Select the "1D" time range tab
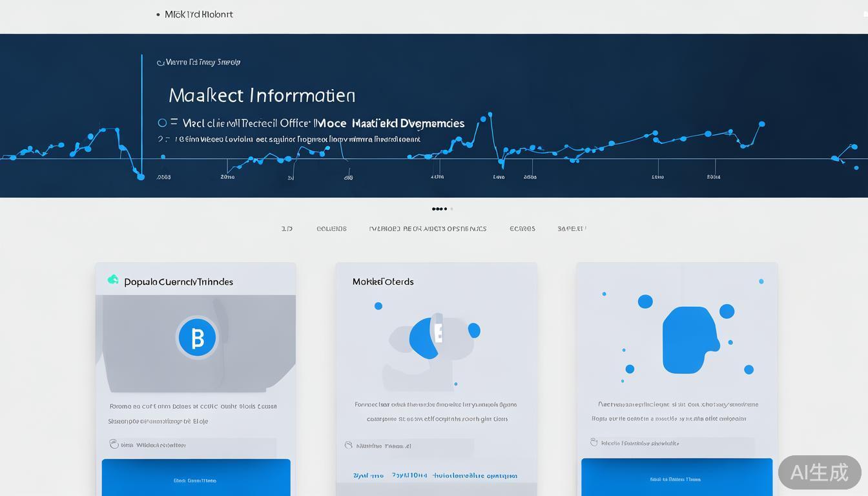The width and height of the screenshot is (868, 496). (287, 229)
